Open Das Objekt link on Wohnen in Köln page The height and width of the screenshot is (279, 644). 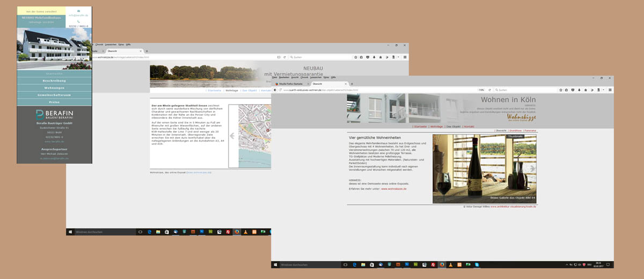pyautogui.click(x=453, y=126)
